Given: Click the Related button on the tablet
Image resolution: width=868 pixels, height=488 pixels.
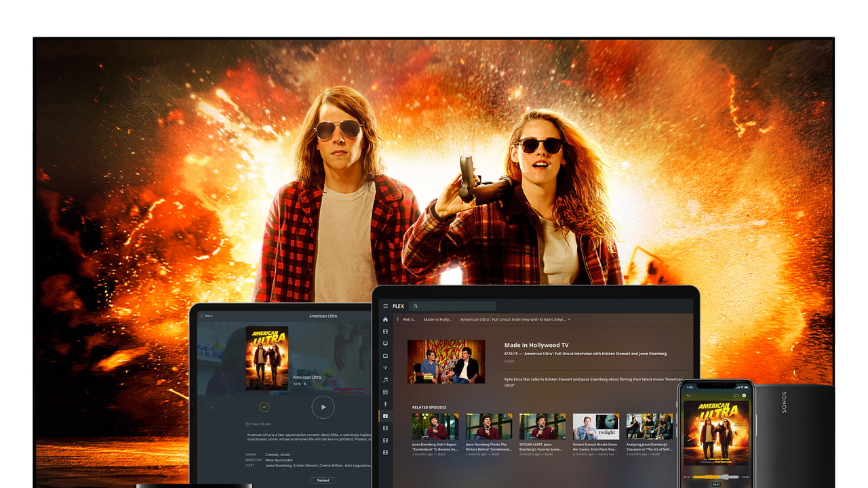Looking at the screenshot, I should point(323,480).
